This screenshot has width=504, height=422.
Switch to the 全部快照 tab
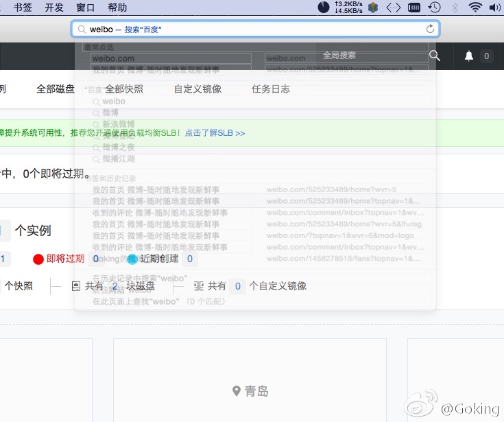pos(124,89)
